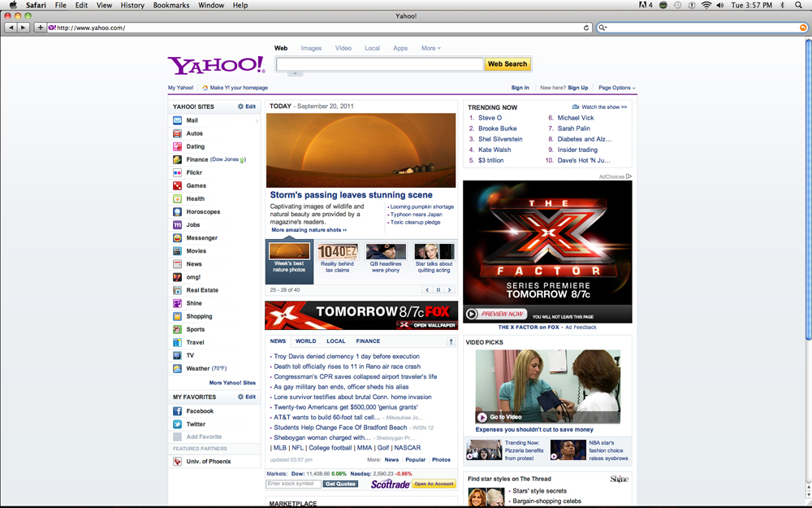Open the Dating heart icon
The height and width of the screenshot is (508, 812).
pos(177,146)
